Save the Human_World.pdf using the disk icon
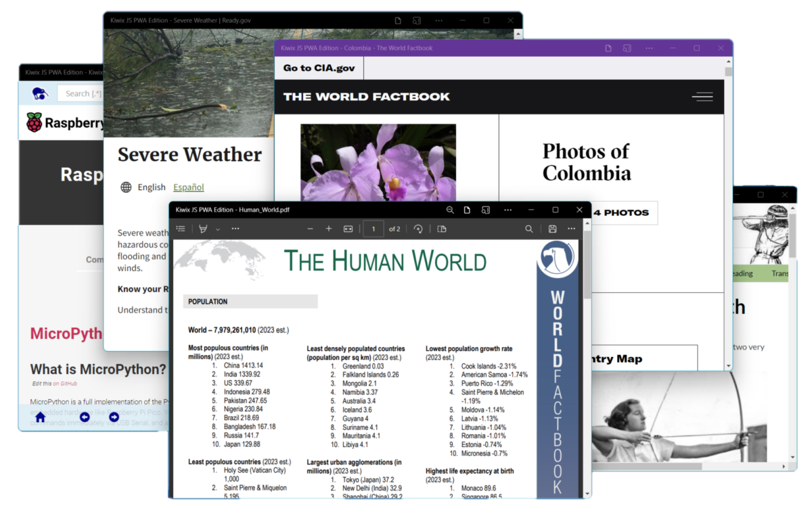This screenshot has width=812, height=514. pos(553,229)
